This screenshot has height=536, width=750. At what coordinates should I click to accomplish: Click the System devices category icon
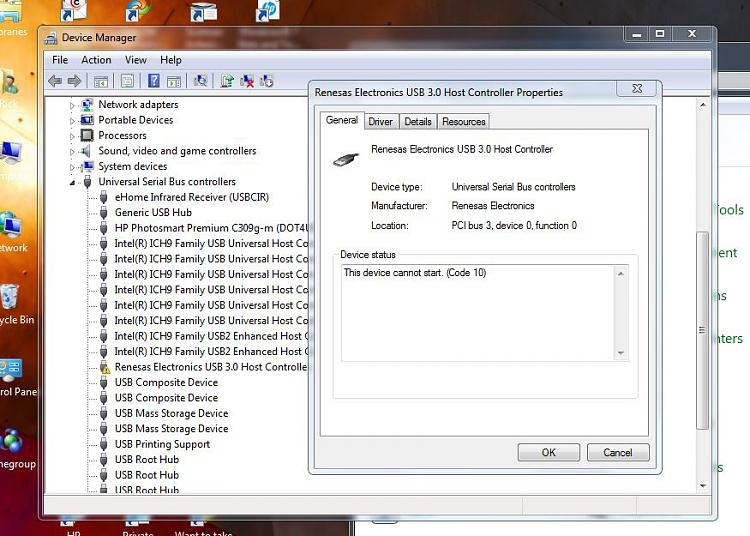tap(87, 166)
